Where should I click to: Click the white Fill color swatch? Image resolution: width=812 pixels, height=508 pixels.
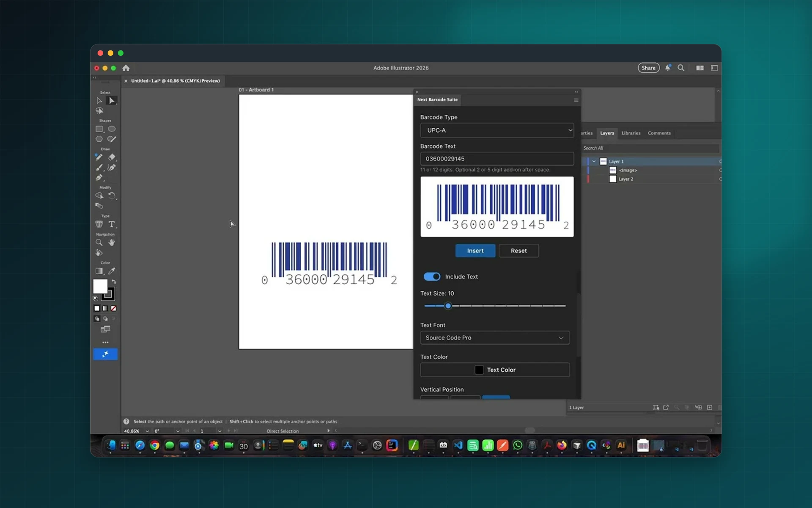tap(100, 287)
